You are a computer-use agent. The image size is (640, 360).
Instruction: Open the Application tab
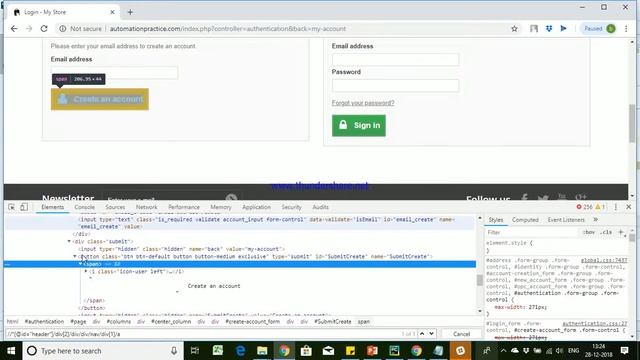point(256,207)
